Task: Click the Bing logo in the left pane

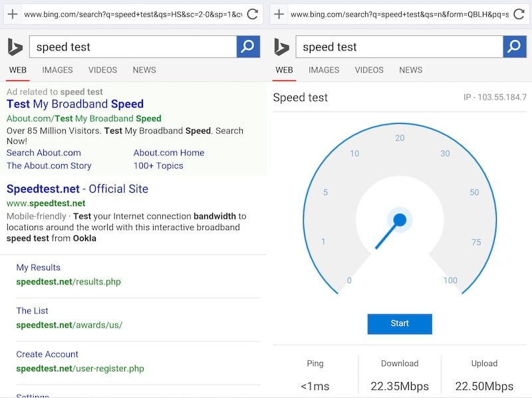Action: pyautogui.click(x=15, y=47)
